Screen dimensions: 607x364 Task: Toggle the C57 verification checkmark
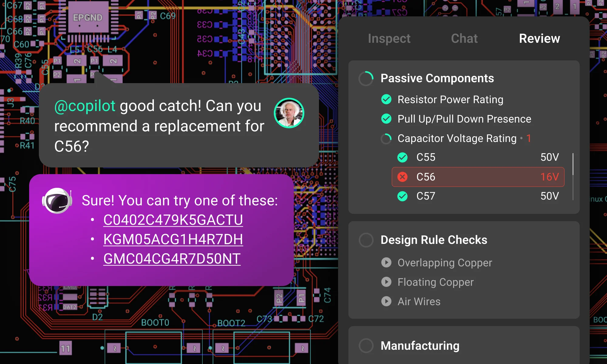point(402,196)
